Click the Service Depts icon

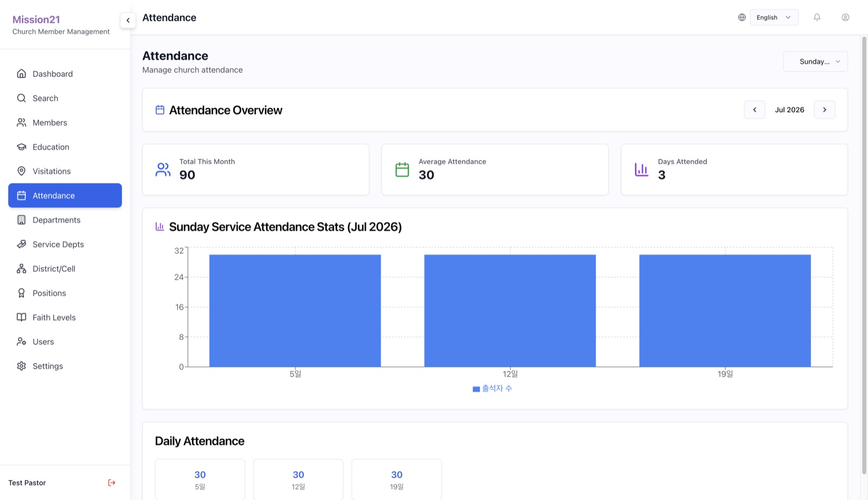(x=21, y=244)
